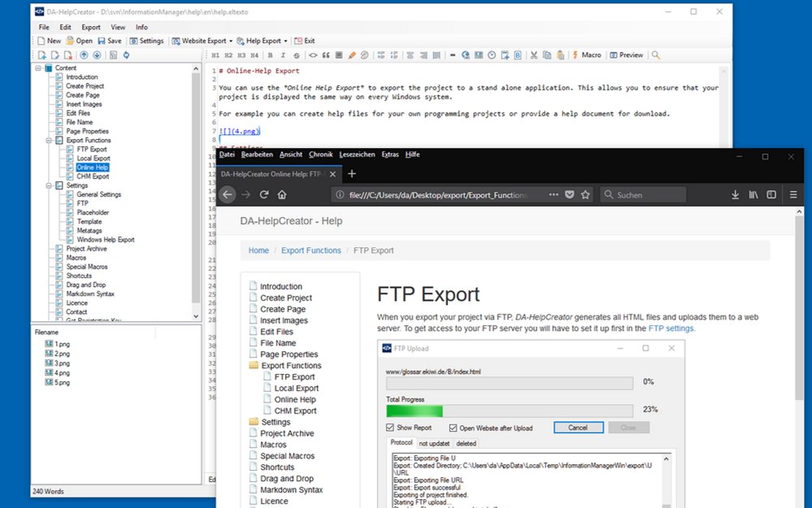
Task: Click the Home breadcrumb link
Action: click(258, 250)
